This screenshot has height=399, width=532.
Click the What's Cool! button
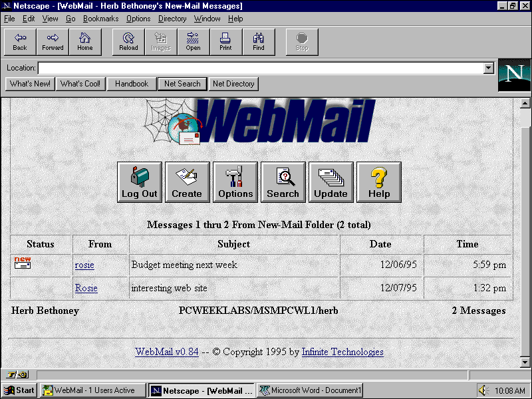80,84
